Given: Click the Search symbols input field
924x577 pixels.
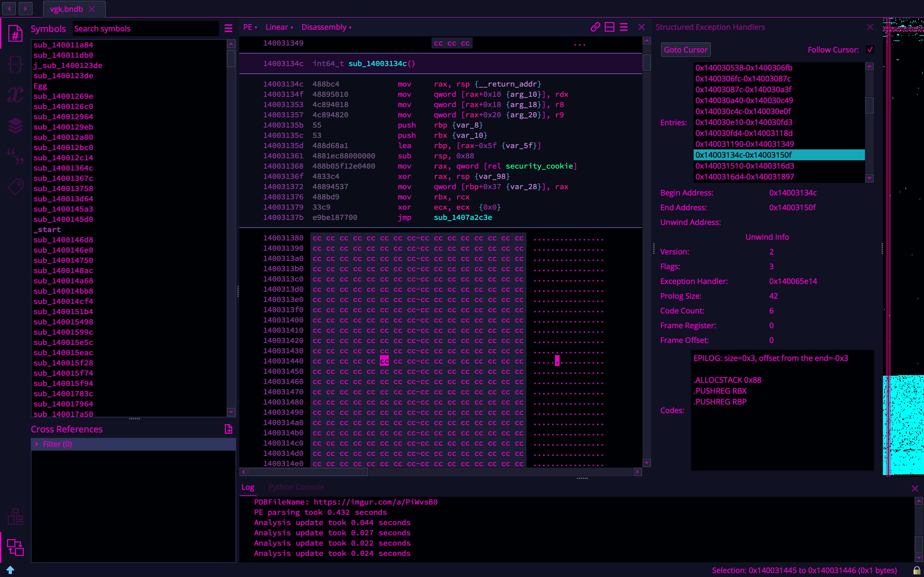Looking at the screenshot, I should (x=145, y=29).
